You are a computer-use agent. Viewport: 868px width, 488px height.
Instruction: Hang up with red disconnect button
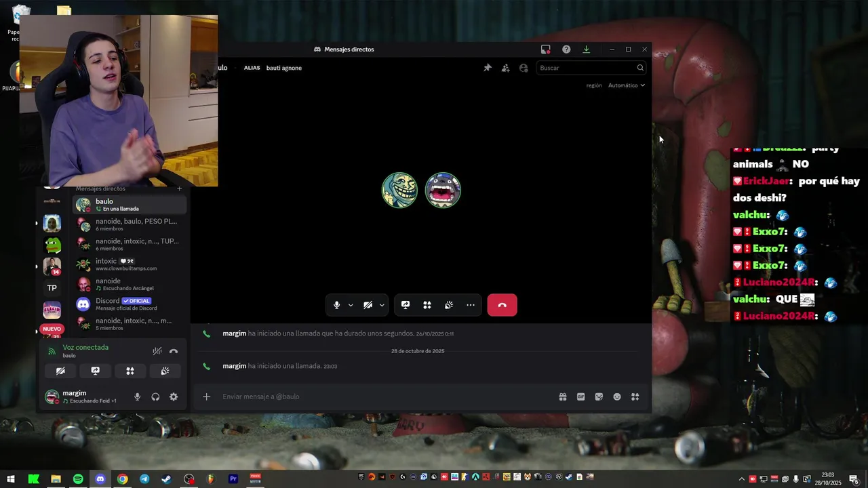coord(502,305)
